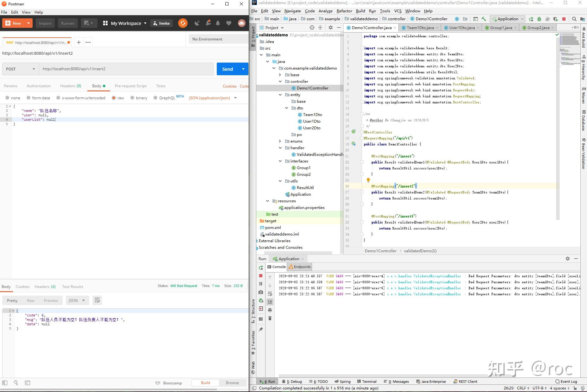This screenshot has width=587, height=392.
Task: Collapse the controller folder in Project tree
Action: coord(280,81)
